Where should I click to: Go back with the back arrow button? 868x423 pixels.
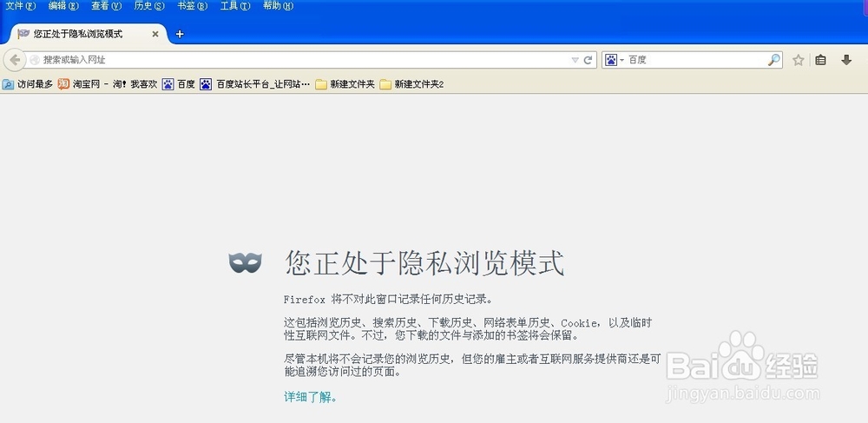point(15,59)
